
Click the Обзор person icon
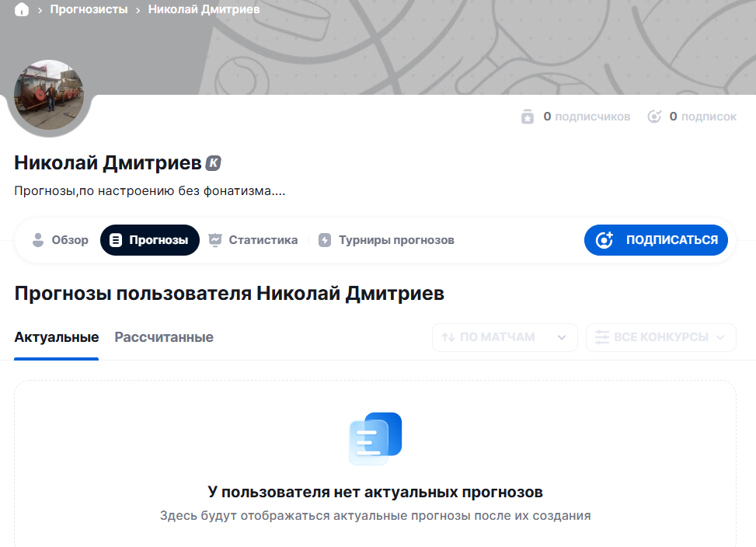coord(37,240)
